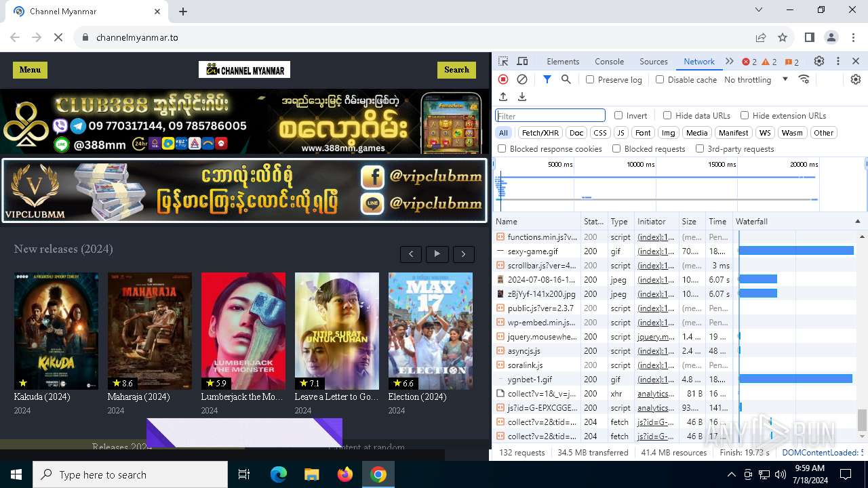The height and width of the screenshot is (488, 868).
Task: Check the Invert filter option
Action: coord(618,115)
